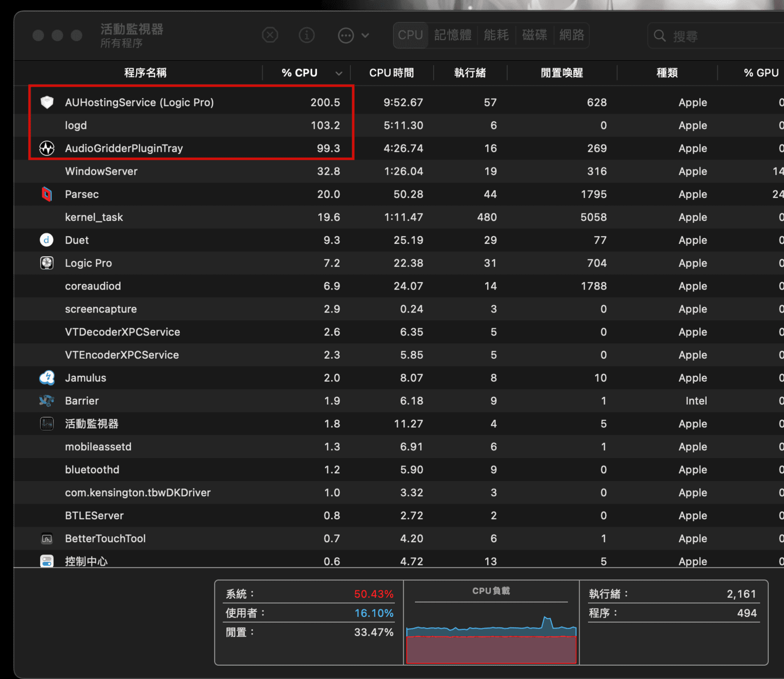Screen dimensions: 784x679
Task: Sort by the 程序名稱 column header
Action: pyautogui.click(x=145, y=73)
